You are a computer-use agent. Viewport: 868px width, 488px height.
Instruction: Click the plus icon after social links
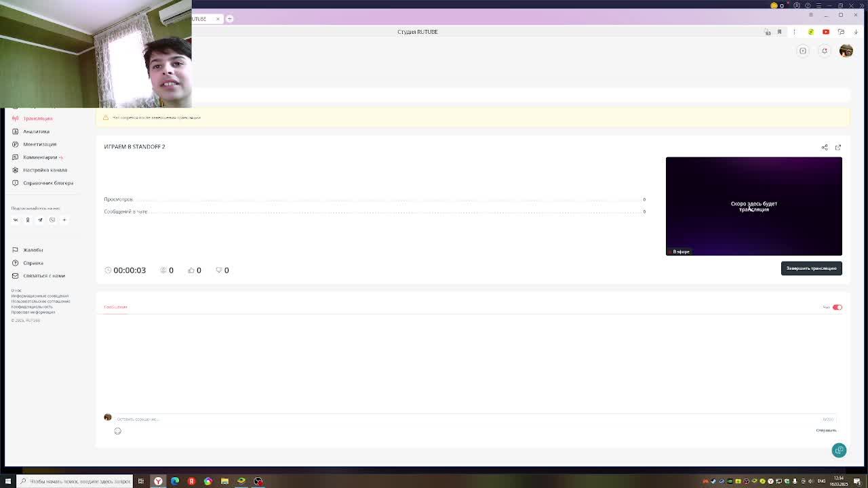(64, 220)
